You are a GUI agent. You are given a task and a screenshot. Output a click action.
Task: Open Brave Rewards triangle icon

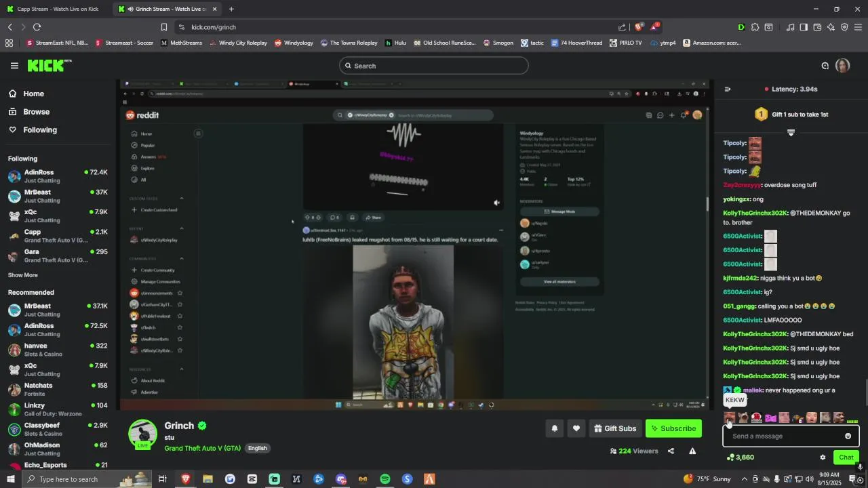point(654,27)
